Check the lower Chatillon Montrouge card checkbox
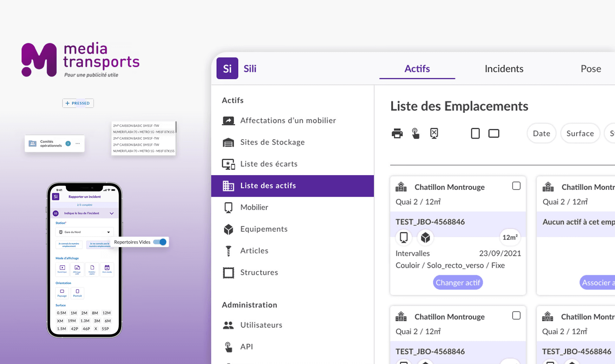Image resolution: width=615 pixels, height=364 pixels. pos(516,315)
